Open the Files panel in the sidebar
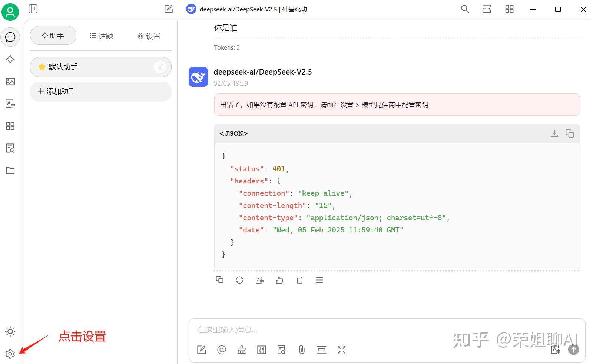This screenshot has height=364, width=593. pos(10,171)
